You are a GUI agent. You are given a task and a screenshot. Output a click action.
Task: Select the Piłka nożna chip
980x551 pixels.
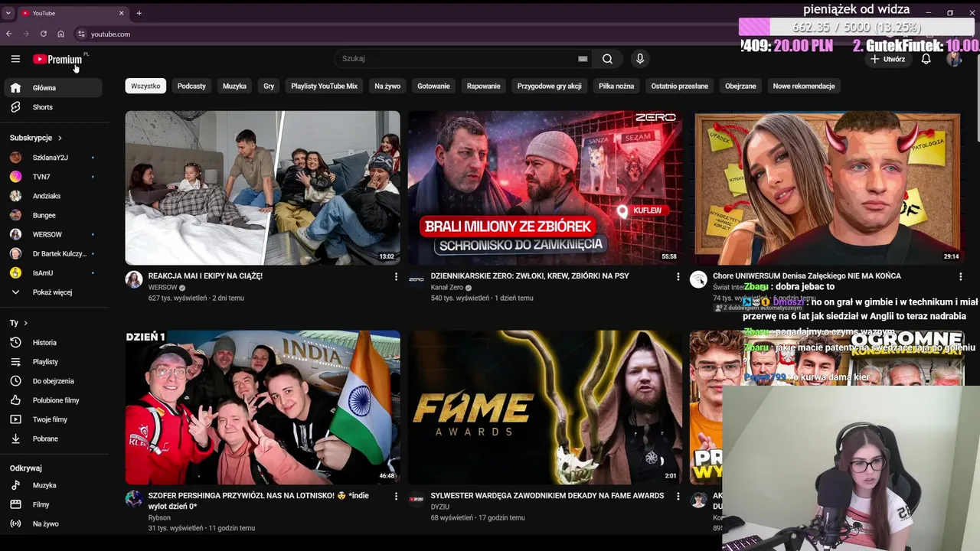tap(616, 86)
